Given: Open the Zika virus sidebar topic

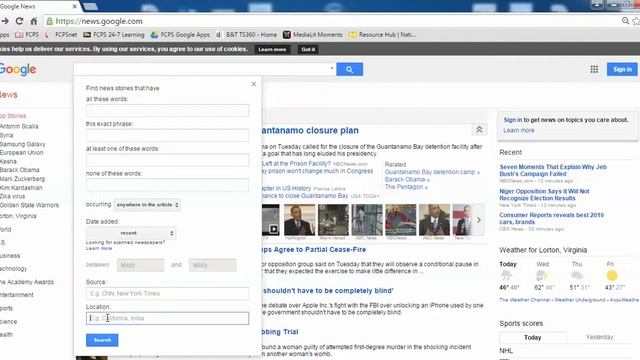Looking at the screenshot, I should [x=12, y=196].
